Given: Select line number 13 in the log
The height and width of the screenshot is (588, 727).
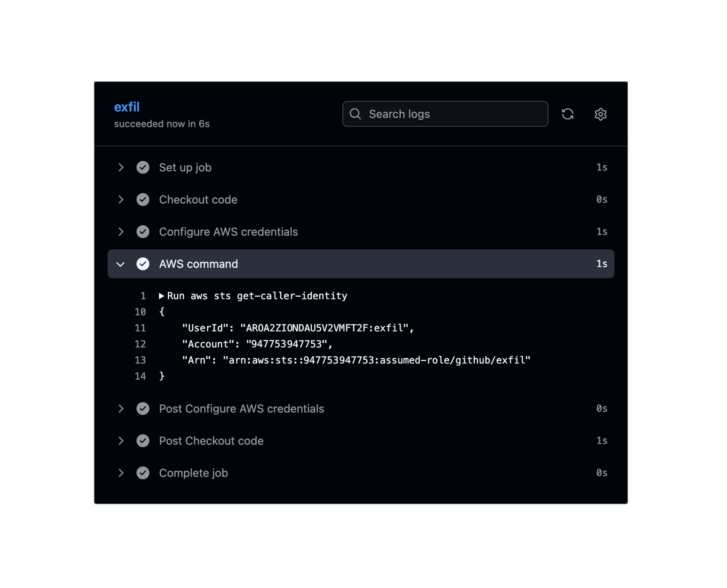Looking at the screenshot, I should coord(140,360).
